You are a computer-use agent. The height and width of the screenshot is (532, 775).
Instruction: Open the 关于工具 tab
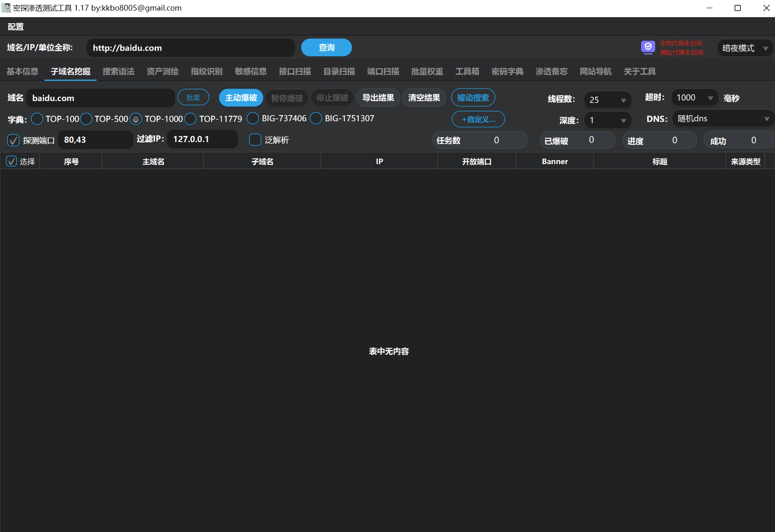click(639, 71)
